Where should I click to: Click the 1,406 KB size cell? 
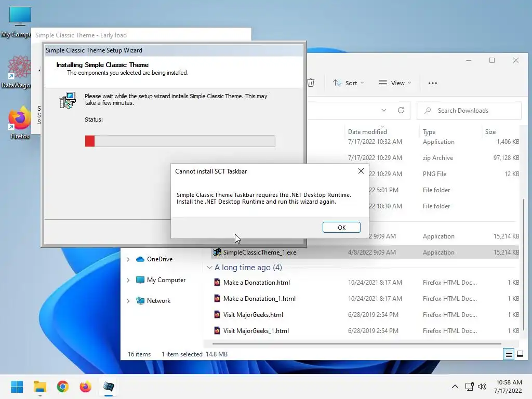point(508,142)
